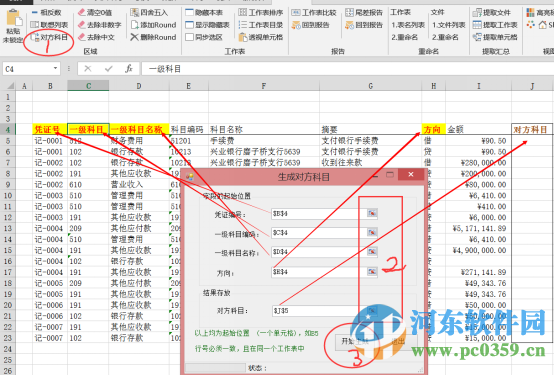This screenshot has height=375, width=555.
Task: Click the 清空0值 eraser tool
Action: tap(95, 13)
